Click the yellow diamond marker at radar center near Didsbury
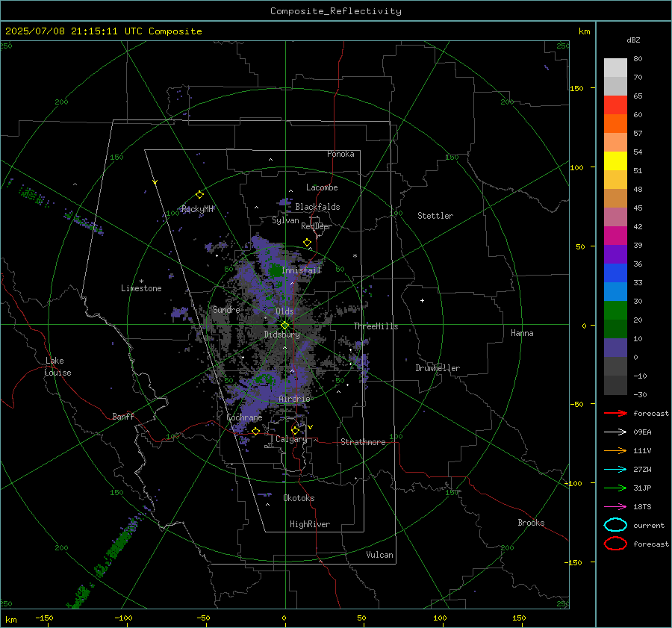Screen dimensions: 672x628 285,326
